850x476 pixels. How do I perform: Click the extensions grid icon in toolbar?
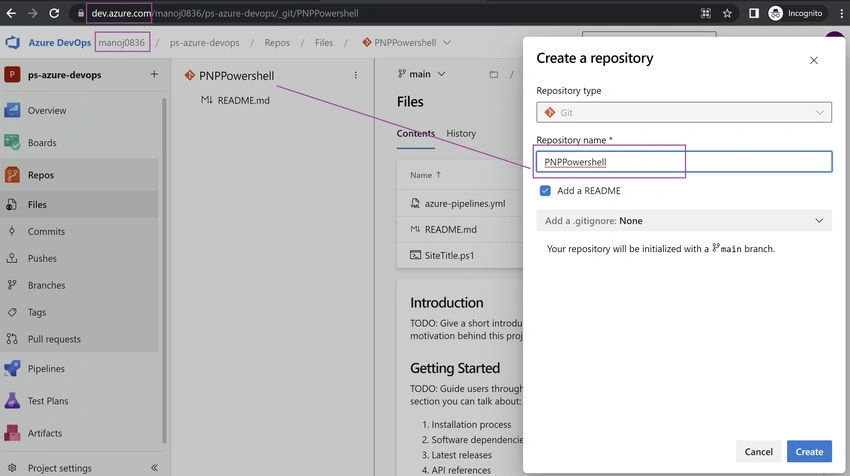pos(705,13)
